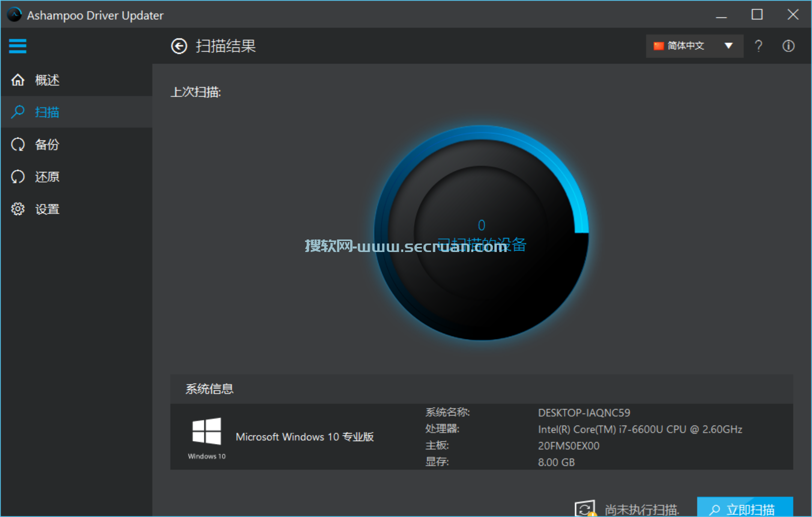Click the scan status icon near 尚未执行扫描
Viewport: 812px width, 517px height.
tap(585, 508)
